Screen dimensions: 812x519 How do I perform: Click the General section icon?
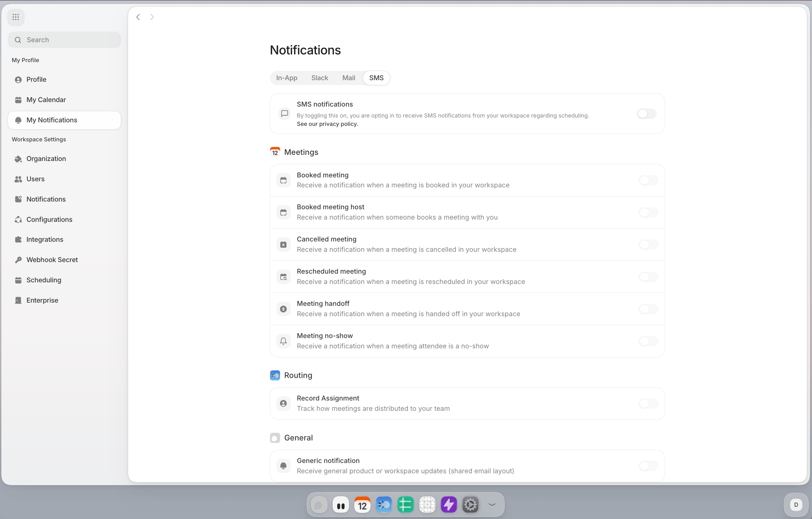(x=275, y=438)
